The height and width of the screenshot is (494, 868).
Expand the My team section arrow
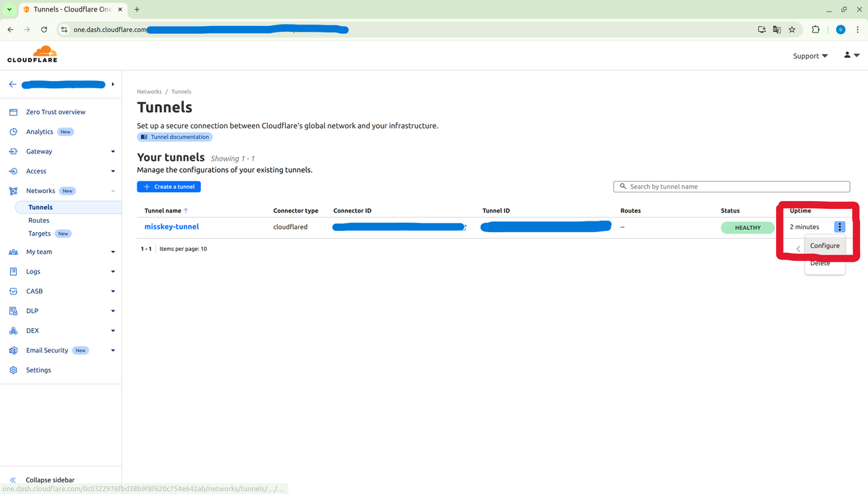point(113,252)
